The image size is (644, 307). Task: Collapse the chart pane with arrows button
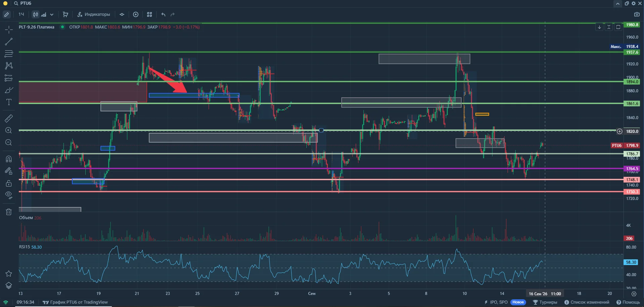point(609,27)
